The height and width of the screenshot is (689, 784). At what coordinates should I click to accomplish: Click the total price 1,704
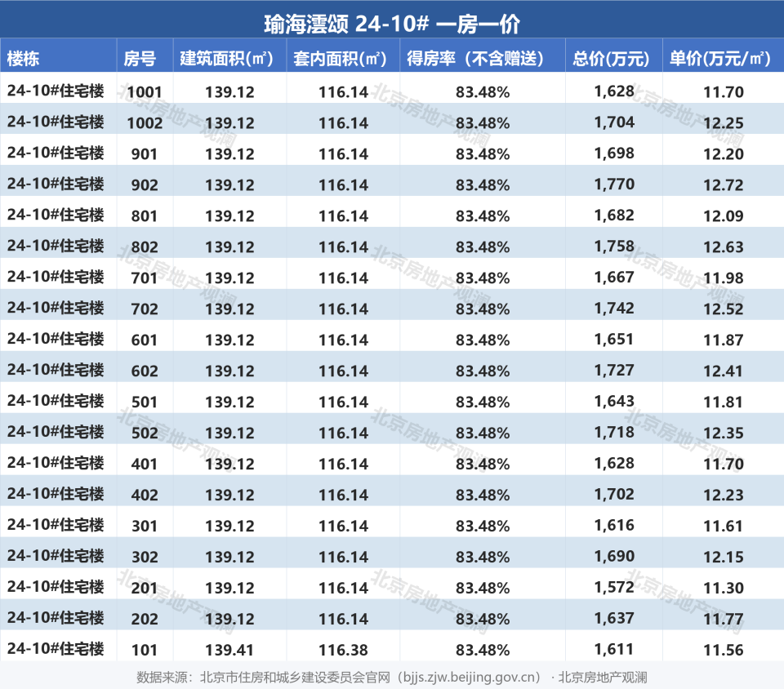(x=614, y=122)
